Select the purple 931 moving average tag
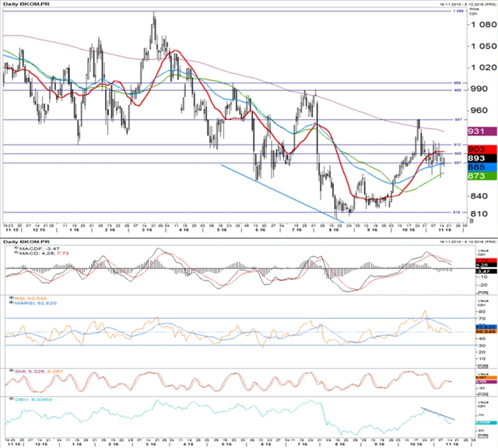The width and height of the screenshot is (498, 448). click(x=482, y=131)
